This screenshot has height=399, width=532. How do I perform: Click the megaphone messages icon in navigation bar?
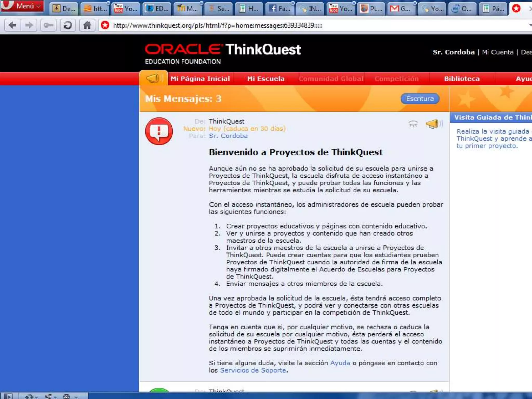pos(154,78)
